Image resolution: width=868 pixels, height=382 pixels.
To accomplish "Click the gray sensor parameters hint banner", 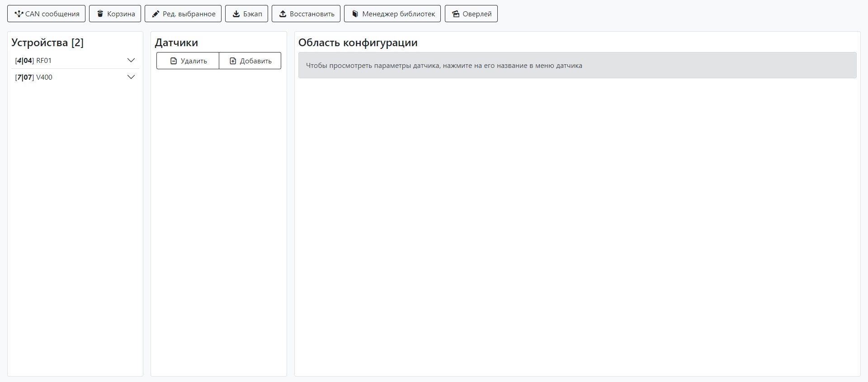I will (577, 66).
